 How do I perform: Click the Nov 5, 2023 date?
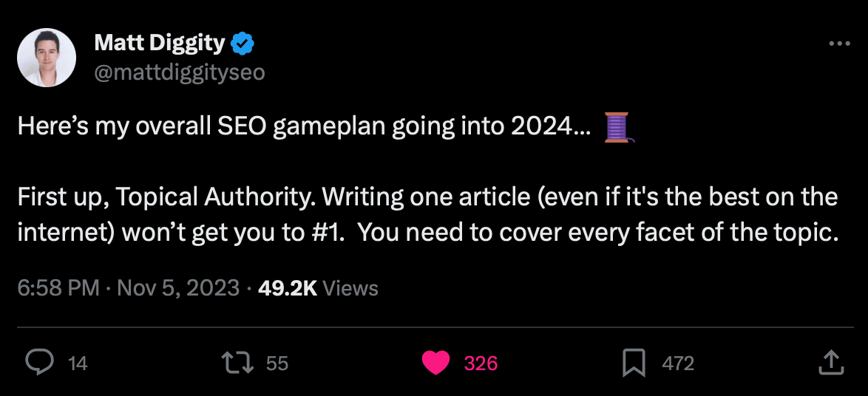[179, 288]
